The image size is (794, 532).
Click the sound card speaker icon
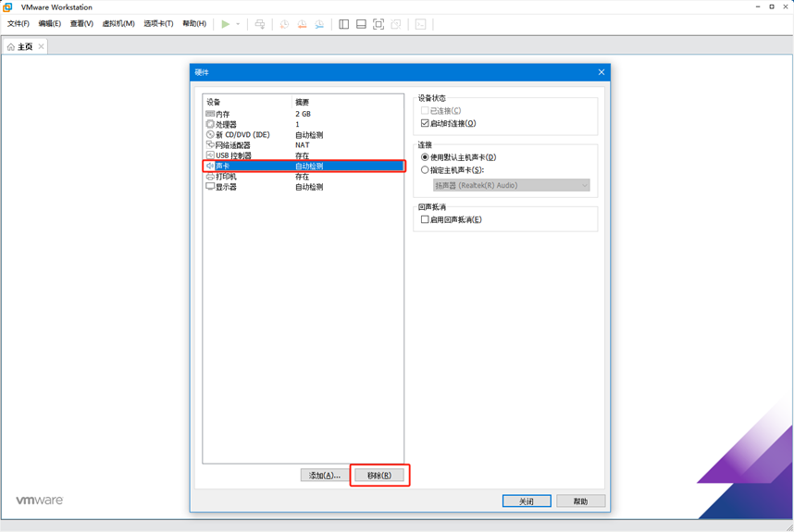click(x=210, y=166)
